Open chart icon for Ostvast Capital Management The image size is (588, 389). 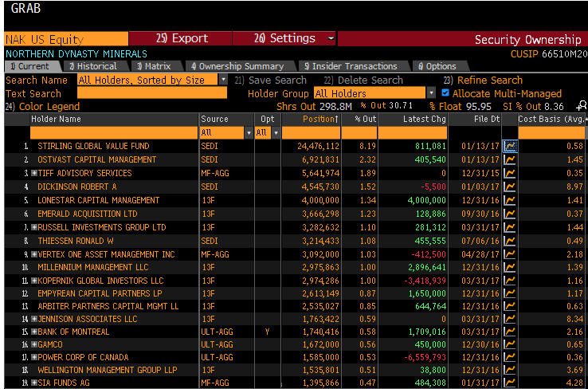coord(510,159)
